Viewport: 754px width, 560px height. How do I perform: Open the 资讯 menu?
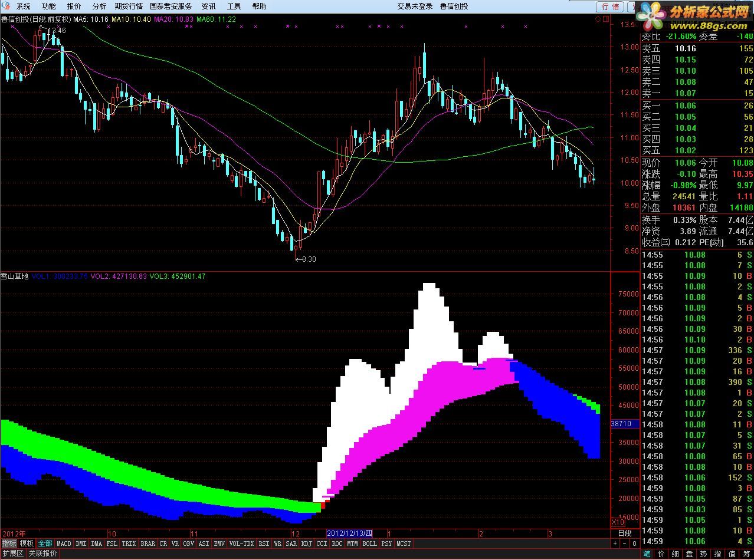pos(208,6)
